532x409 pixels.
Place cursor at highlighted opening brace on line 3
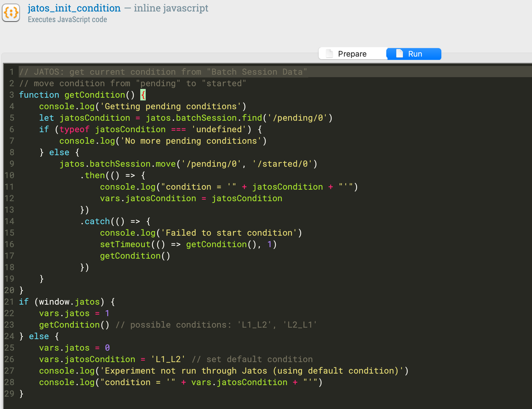tap(143, 95)
